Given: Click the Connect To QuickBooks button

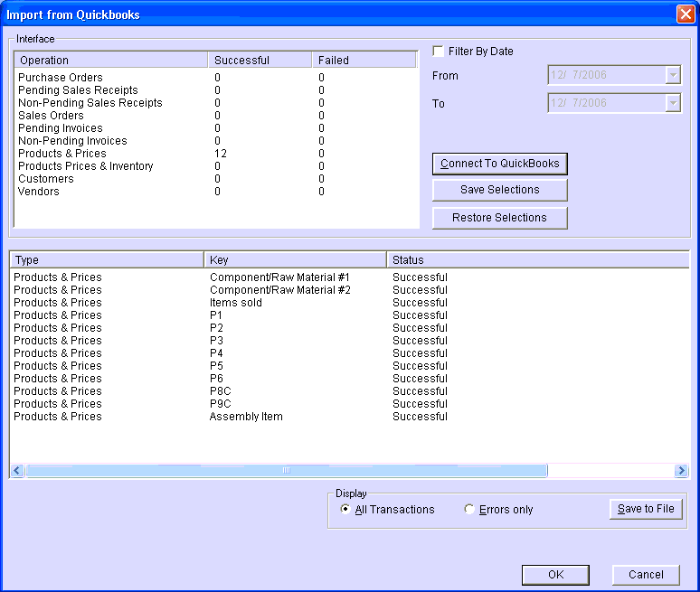Looking at the screenshot, I should pos(499,164).
